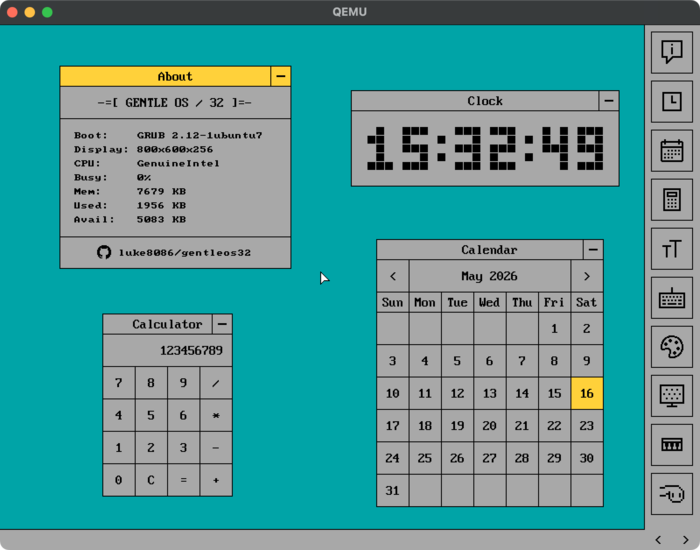This screenshot has height=550, width=700.
Task: Open the memory chip sidebar icon
Action: 671,445
